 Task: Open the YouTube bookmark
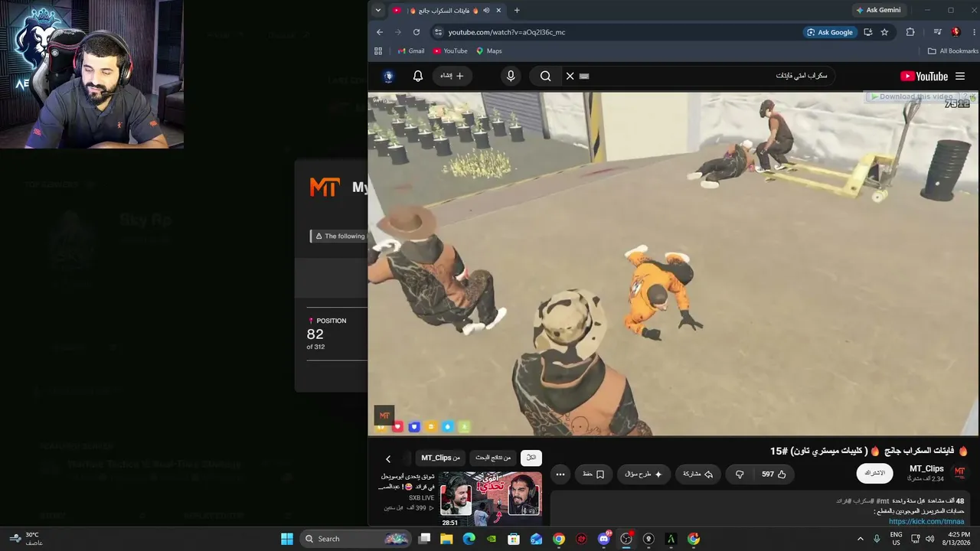(x=450, y=51)
